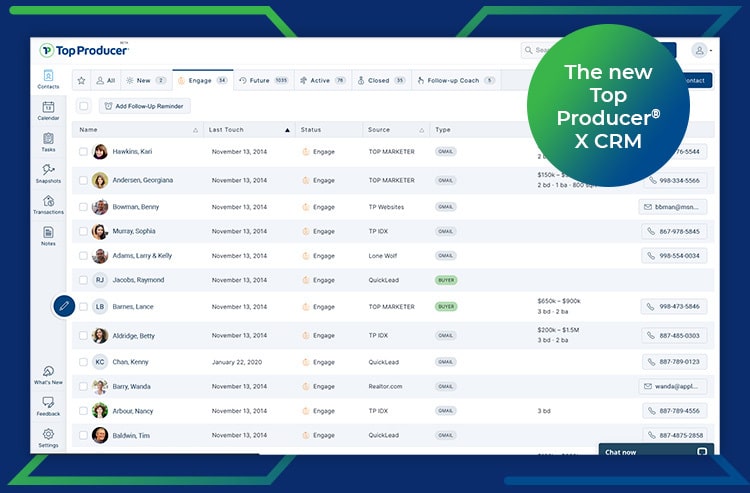Click the January 22, 2020 date cell

(237, 362)
